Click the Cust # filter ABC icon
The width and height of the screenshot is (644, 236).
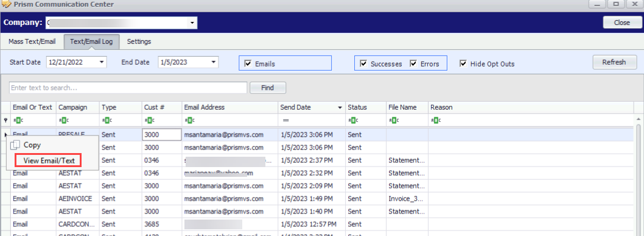(x=150, y=121)
